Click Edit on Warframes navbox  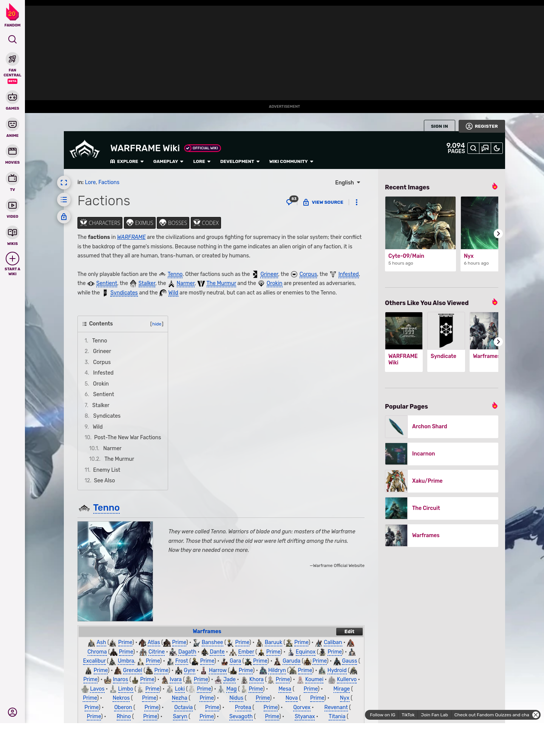point(349,632)
